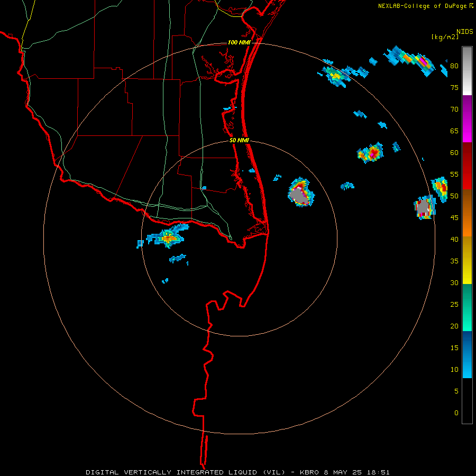The height and width of the screenshot is (476, 476).
Task: Click the 45 value on the VIL scale
Action: click(x=454, y=218)
